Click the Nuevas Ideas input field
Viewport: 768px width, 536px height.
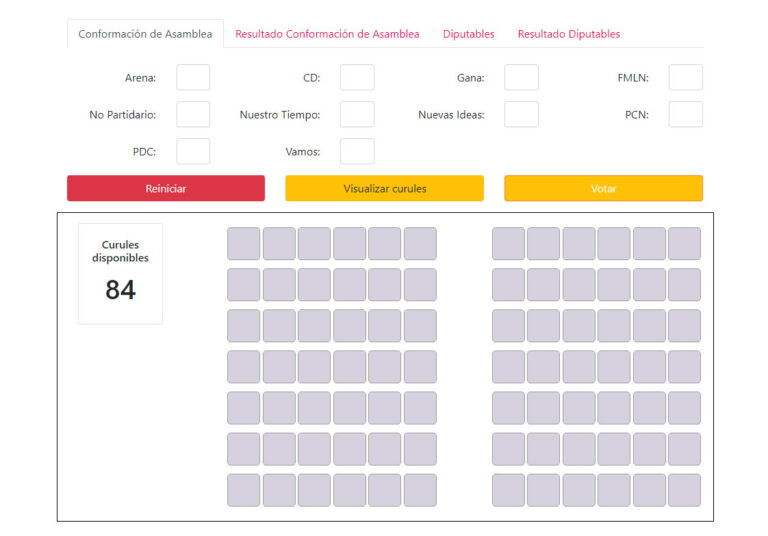point(521,114)
